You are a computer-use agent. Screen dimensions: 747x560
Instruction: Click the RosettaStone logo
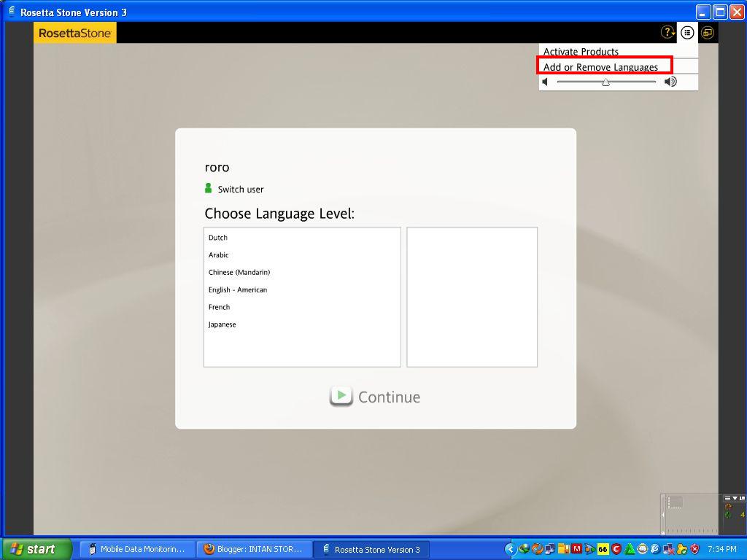pos(74,32)
